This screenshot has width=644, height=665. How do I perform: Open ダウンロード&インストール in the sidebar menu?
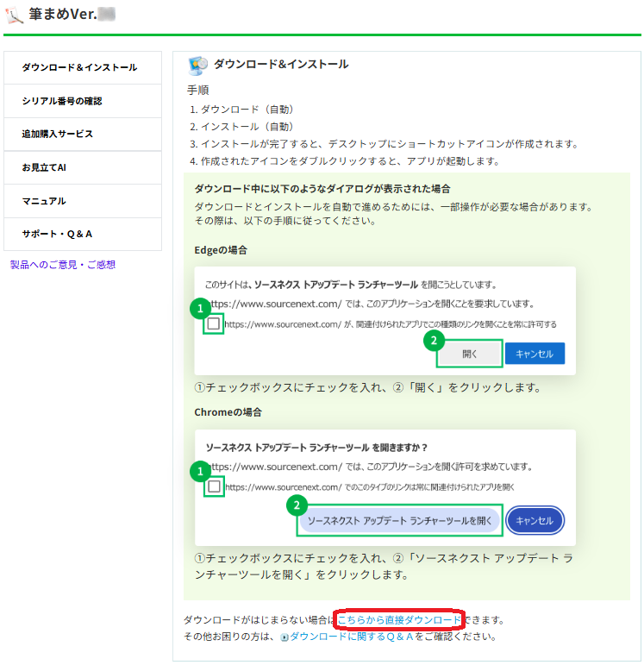pos(83,67)
